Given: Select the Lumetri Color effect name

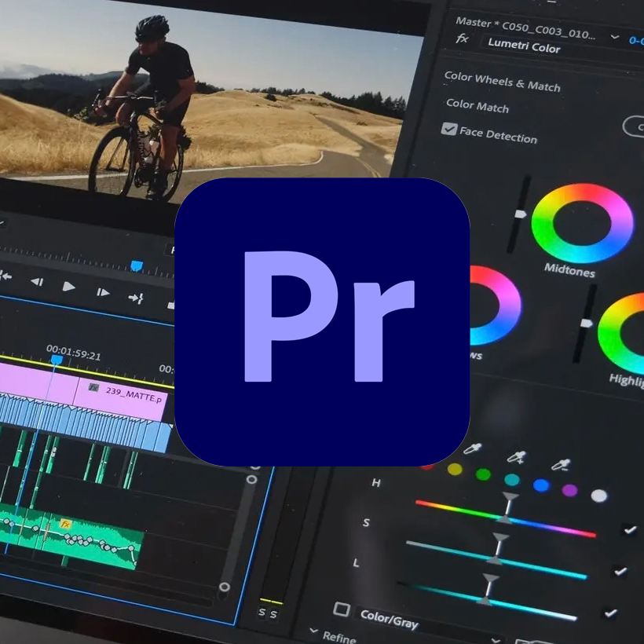Looking at the screenshot, I should [x=523, y=47].
